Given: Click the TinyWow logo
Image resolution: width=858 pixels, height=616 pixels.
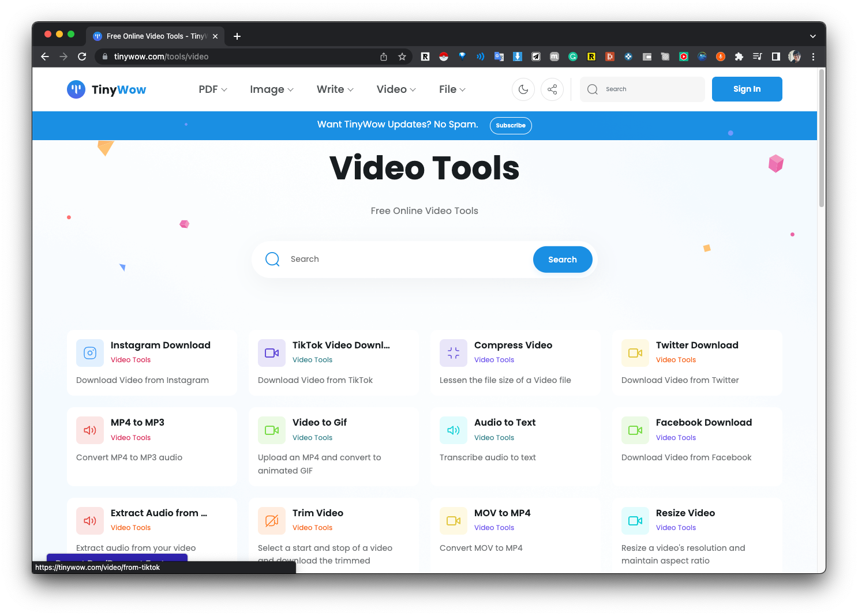Looking at the screenshot, I should 107,89.
